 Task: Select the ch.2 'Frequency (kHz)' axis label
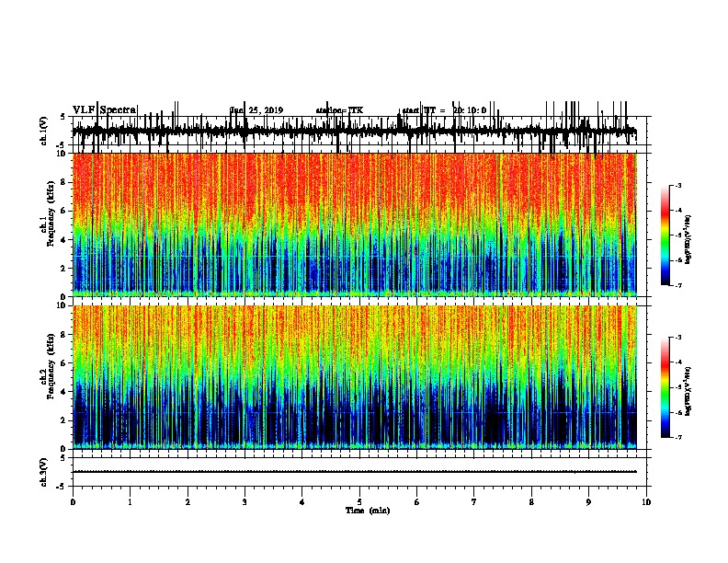(51, 366)
